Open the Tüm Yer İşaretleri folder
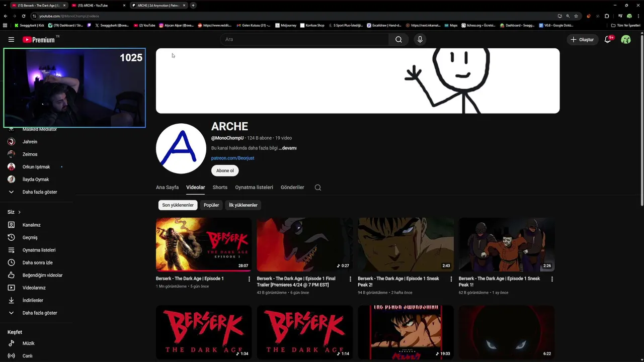644x362 pixels. [625, 25]
